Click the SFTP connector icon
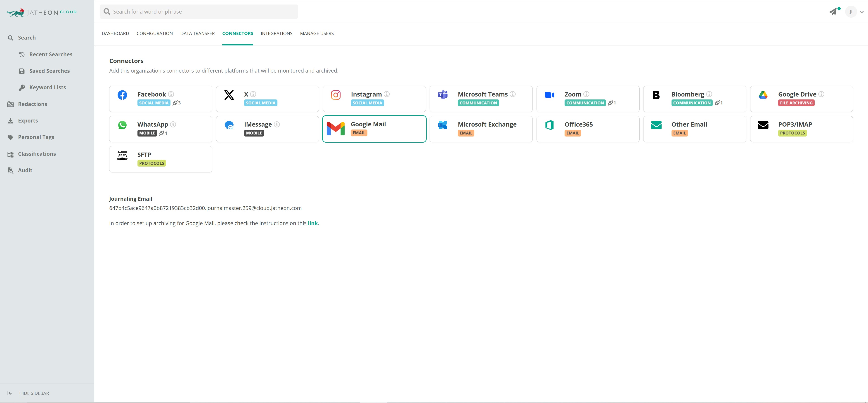Screen dimensions: 868x403 click(x=122, y=155)
